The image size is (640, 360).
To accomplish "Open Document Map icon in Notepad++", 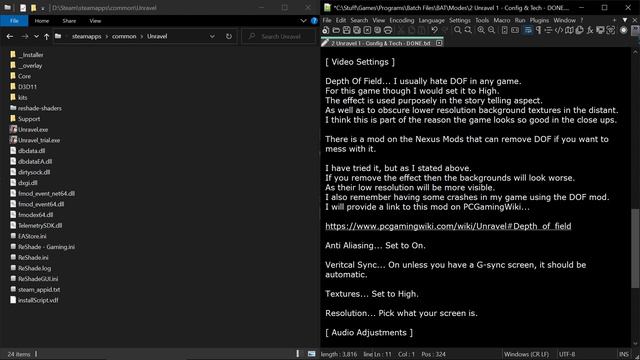I will point(569,30).
